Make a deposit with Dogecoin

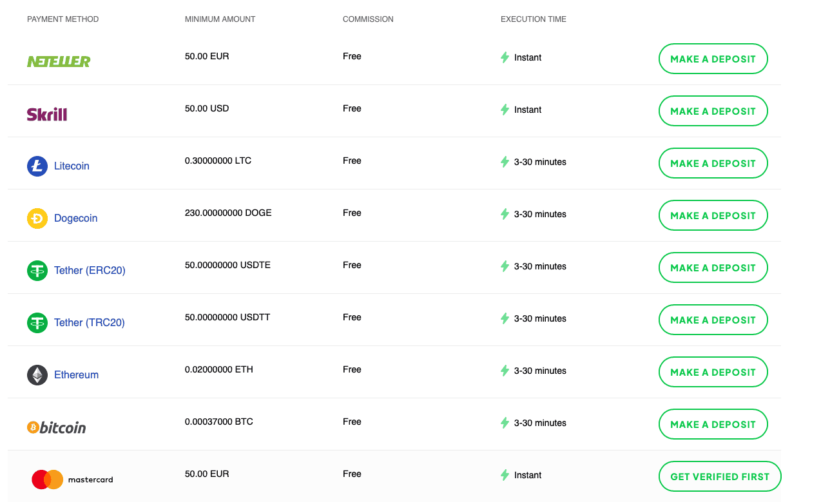pos(713,215)
